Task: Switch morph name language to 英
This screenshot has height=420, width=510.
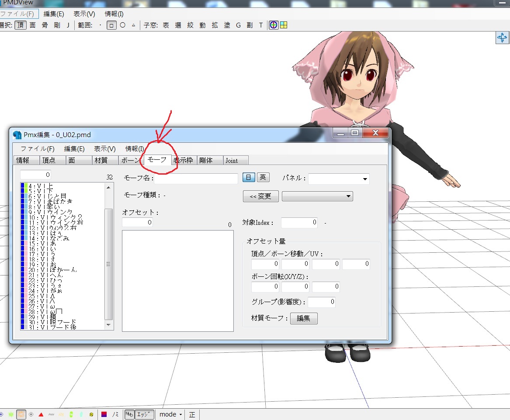Action: tap(263, 177)
